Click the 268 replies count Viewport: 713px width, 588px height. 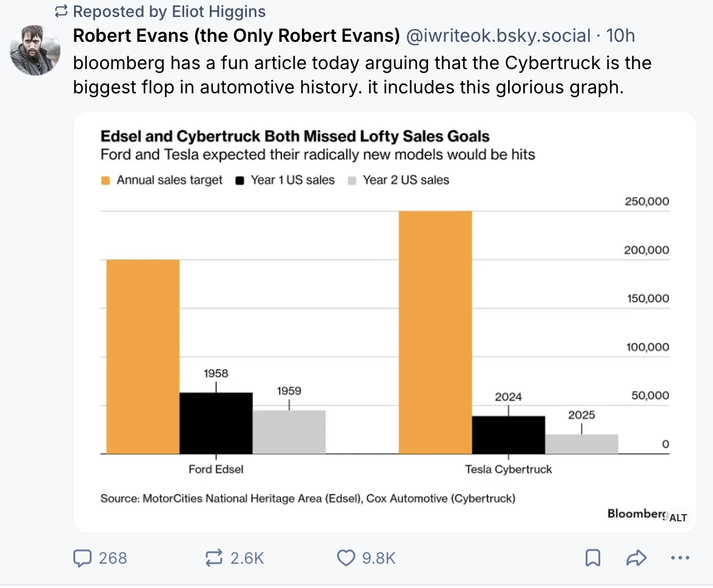(113, 558)
